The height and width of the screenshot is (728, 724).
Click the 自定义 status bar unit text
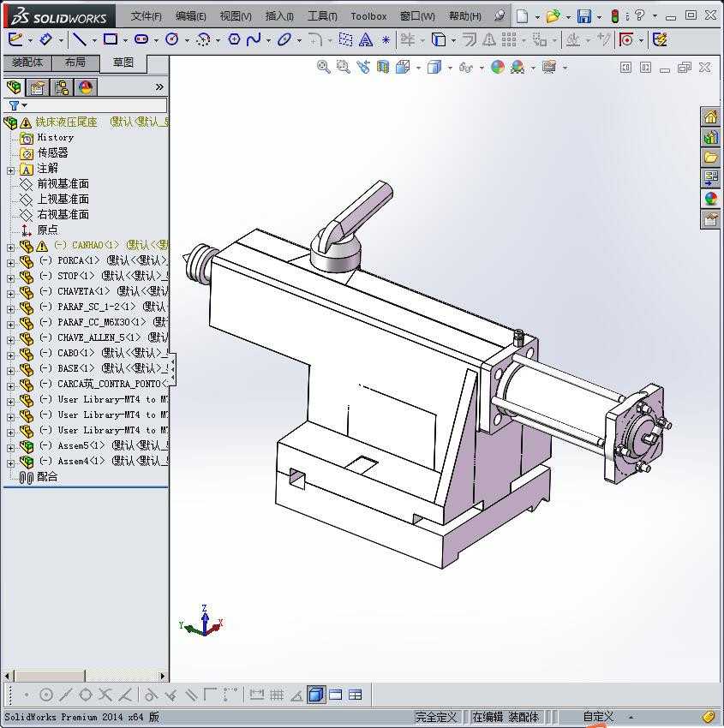click(x=598, y=717)
